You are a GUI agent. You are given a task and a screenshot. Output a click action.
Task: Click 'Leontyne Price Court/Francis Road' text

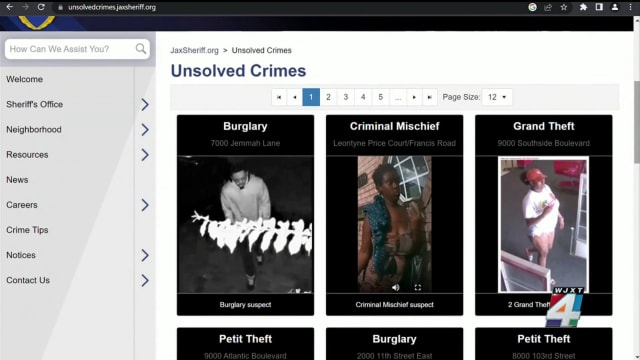point(394,143)
